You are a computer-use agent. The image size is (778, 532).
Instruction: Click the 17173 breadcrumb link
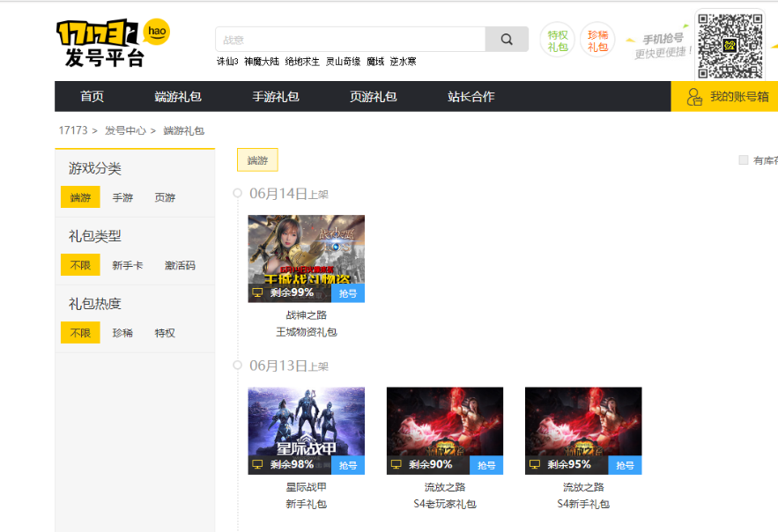click(73, 130)
